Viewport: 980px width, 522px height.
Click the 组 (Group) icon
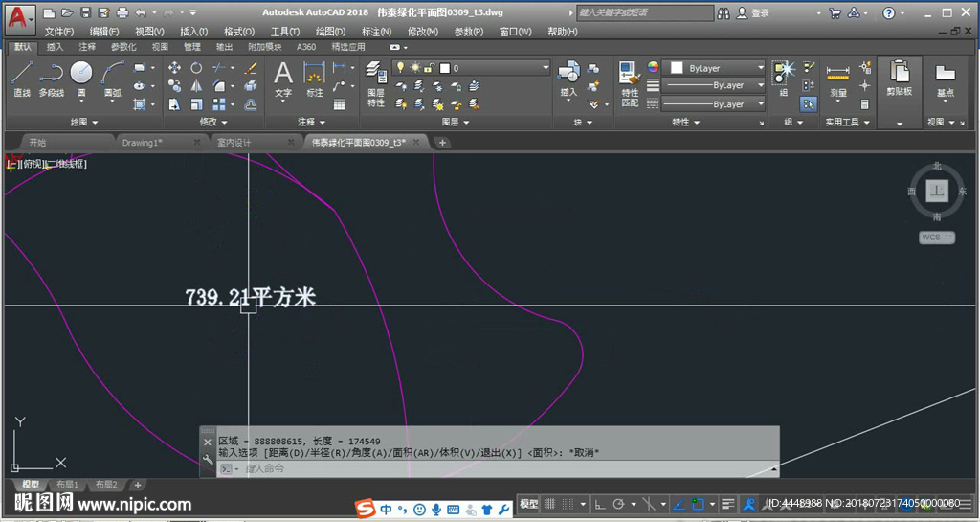tap(783, 79)
